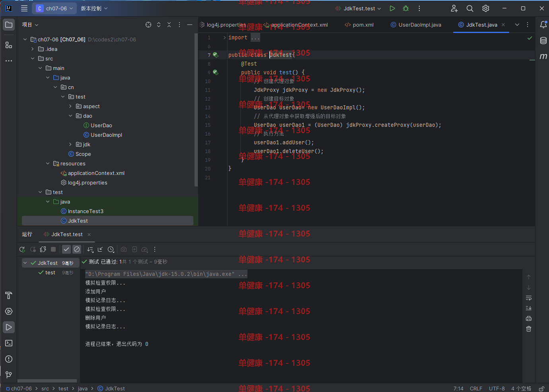Open the ch07-06 project dropdown
Image resolution: width=549 pixels, height=392 pixels.
click(55, 8)
